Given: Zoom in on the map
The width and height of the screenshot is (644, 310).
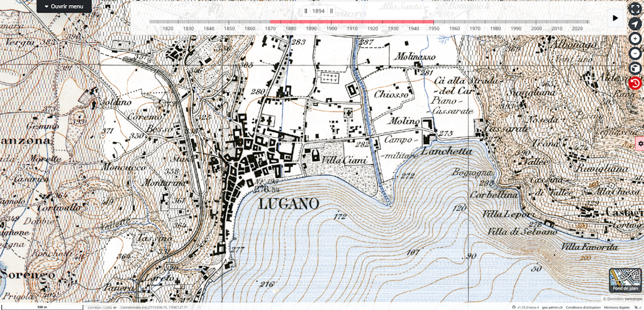Looking at the screenshot, I should [x=635, y=38].
